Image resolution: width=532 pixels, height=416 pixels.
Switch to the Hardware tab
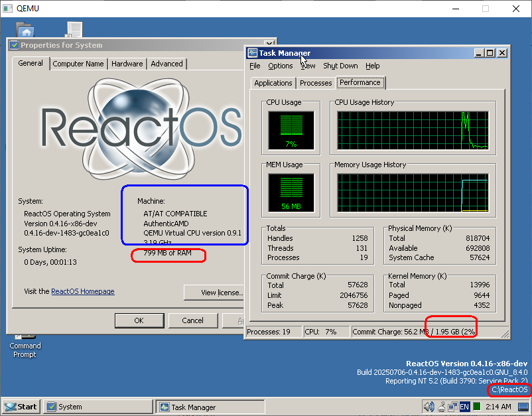[x=127, y=64]
